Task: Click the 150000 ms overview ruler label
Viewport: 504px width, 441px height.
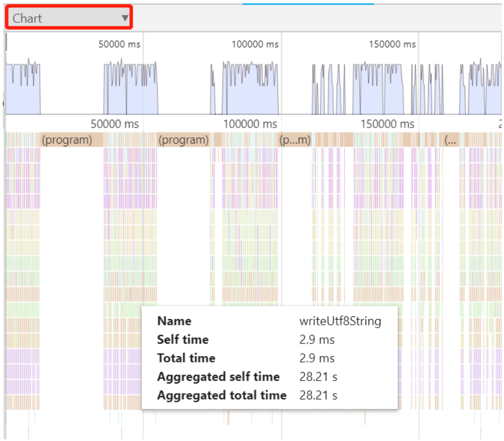Action: [392, 44]
